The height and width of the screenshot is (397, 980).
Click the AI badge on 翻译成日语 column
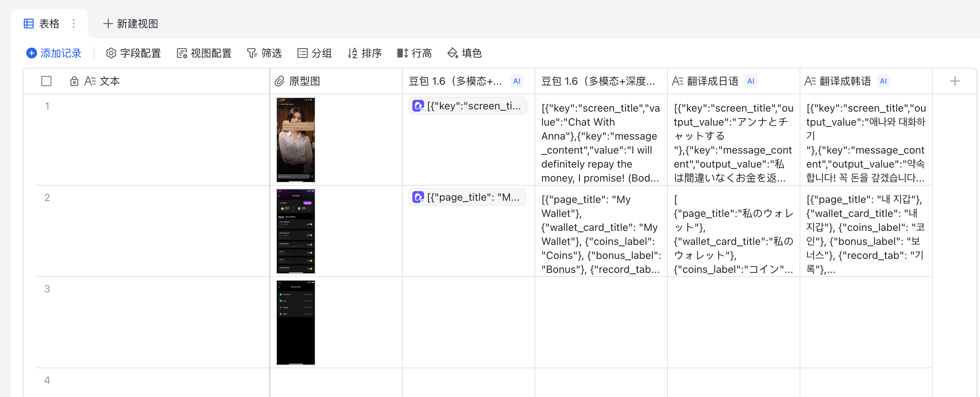pos(751,81)
